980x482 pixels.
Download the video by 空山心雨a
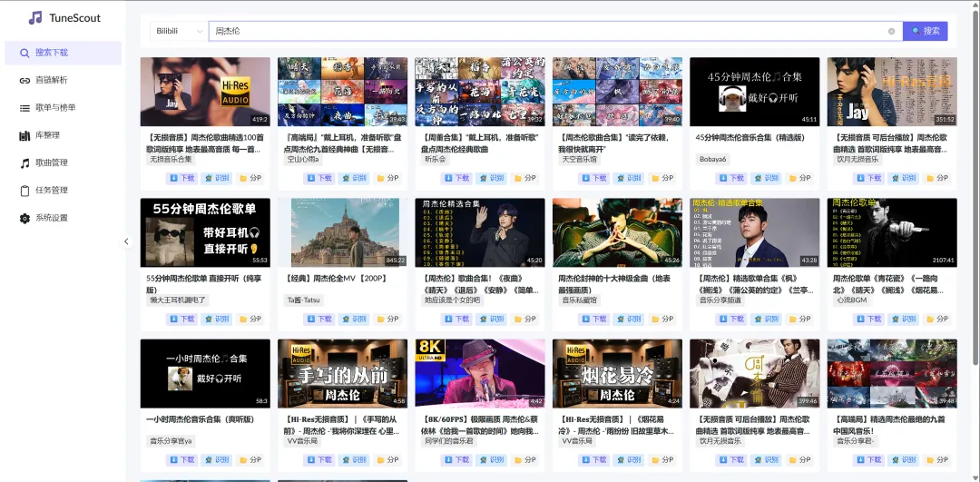coord(318,178)
